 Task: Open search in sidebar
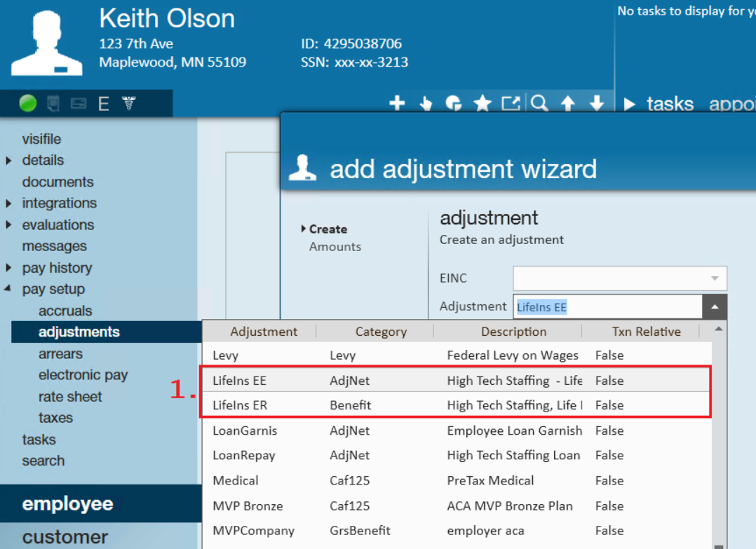click(43, 461)
